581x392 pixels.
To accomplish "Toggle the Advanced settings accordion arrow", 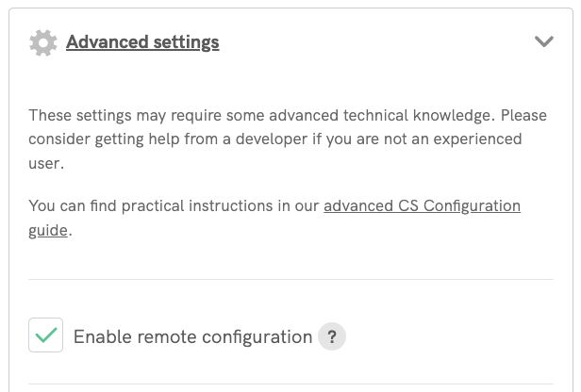I will [x=543, y=41].
